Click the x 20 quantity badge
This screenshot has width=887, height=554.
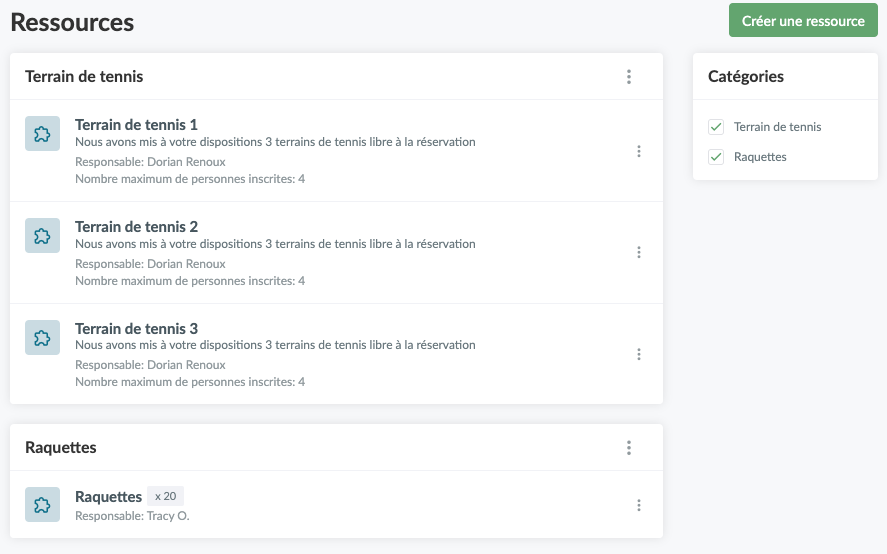pos(165,496)
